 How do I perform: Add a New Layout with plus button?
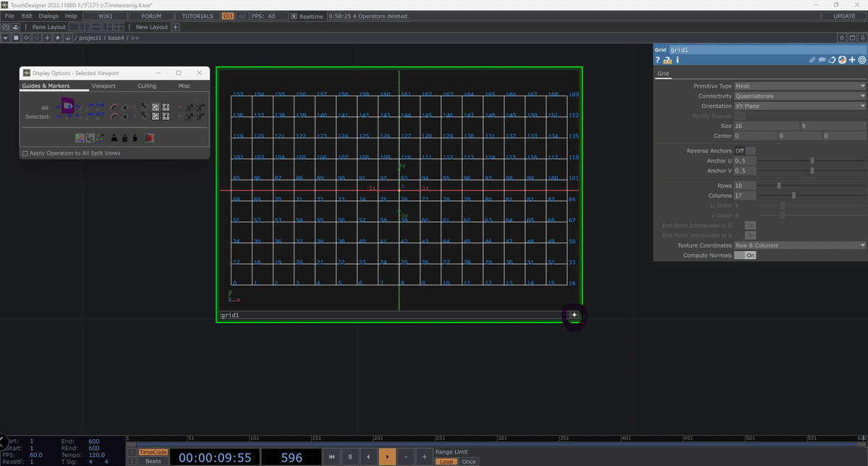pyautogui.click(x=175, y=27)
